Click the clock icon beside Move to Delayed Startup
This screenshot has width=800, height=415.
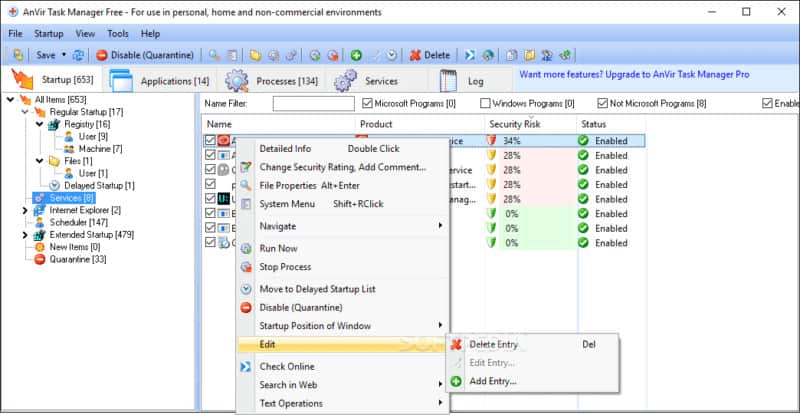pos(246,289)
